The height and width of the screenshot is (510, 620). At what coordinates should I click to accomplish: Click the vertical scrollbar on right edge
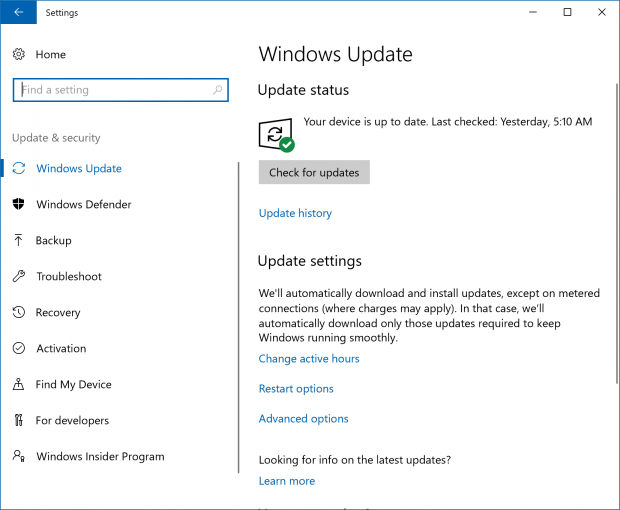pos(616,233)
